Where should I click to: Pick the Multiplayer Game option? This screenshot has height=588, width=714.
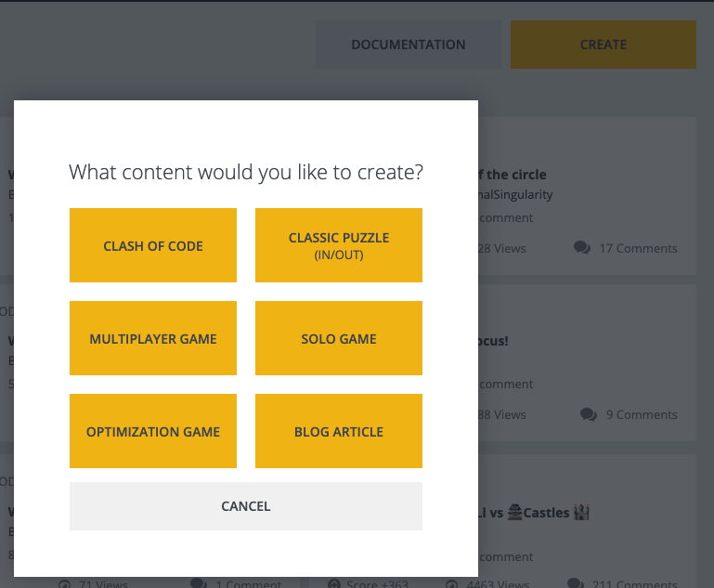click(x=153, y=338)
